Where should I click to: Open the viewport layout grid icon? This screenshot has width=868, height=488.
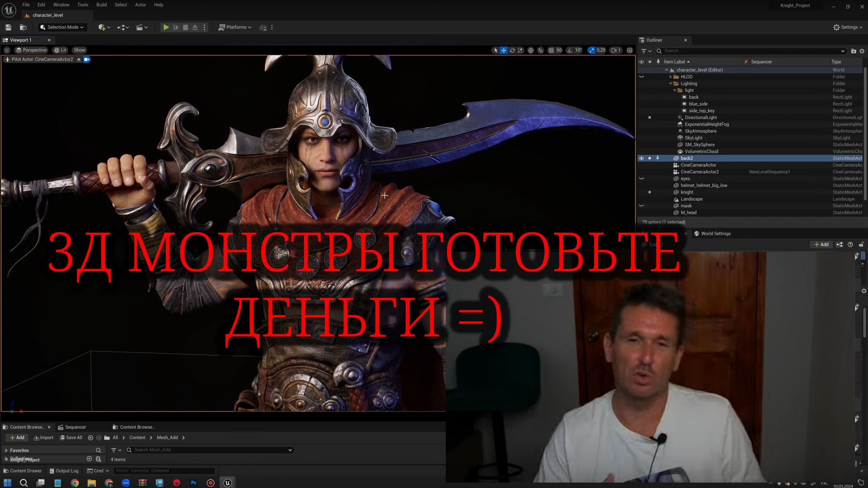630,50
